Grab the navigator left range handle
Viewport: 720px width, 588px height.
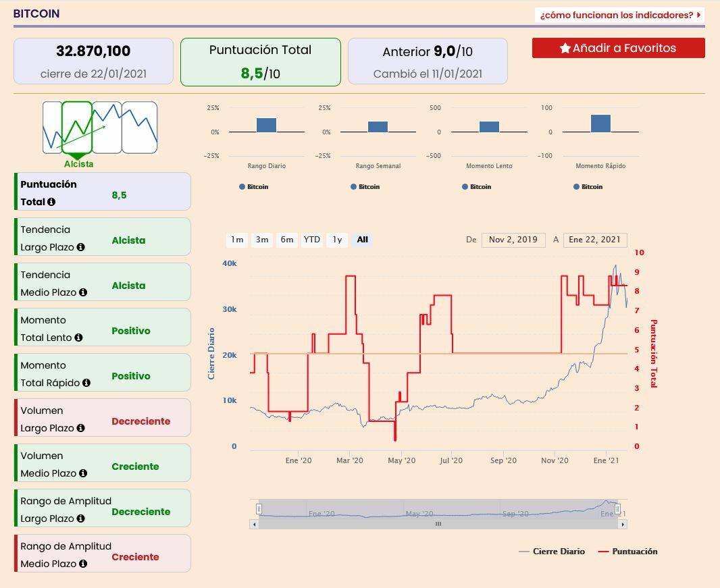259,508
